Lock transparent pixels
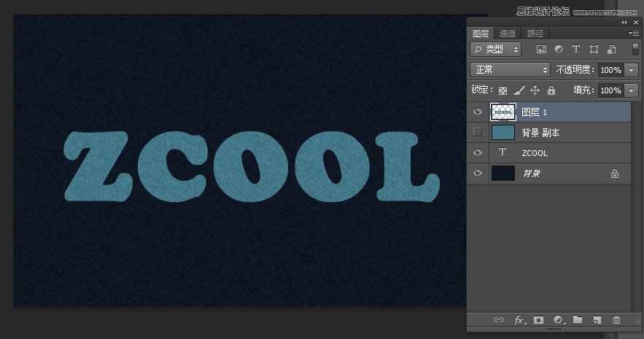644x339 pixels. 503,90
